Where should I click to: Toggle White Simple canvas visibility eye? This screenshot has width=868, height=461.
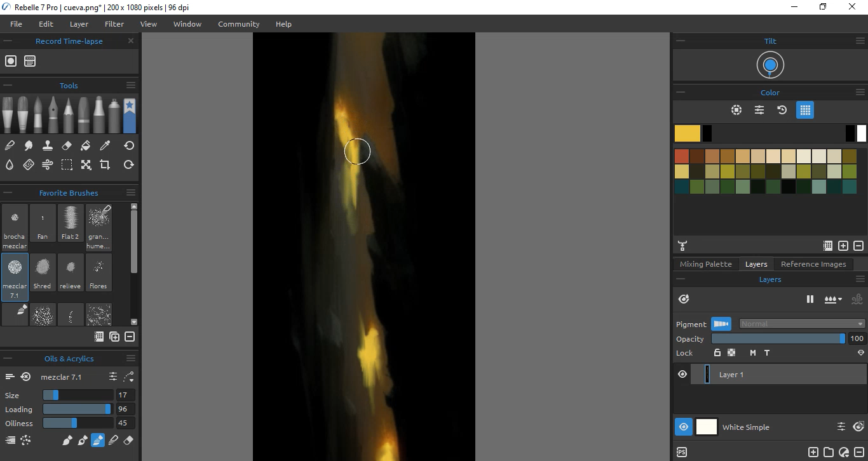[684, 427]
